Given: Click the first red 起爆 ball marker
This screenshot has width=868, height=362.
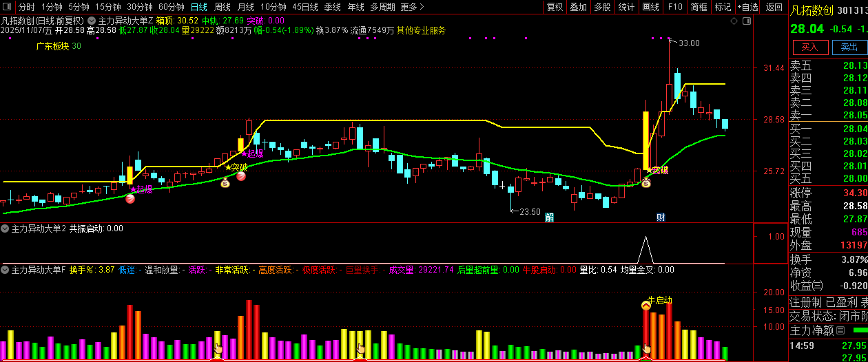Looking at the screenshot, I should click(130, 199).
